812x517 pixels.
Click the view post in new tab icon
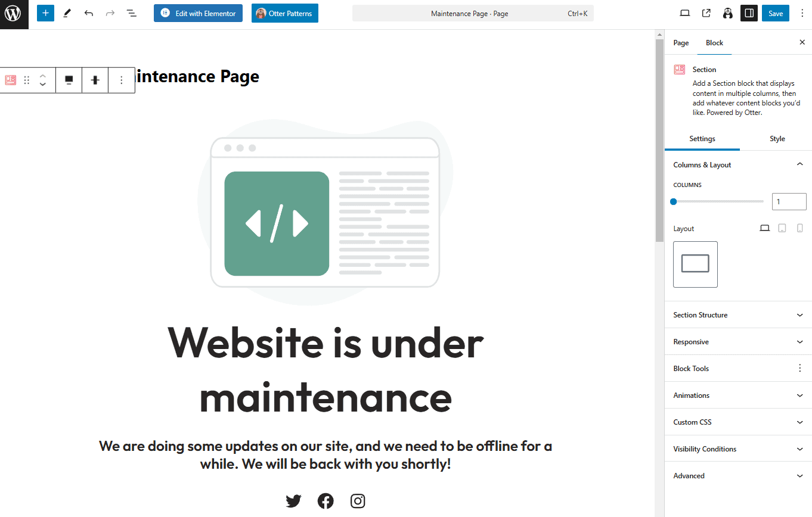706,13
